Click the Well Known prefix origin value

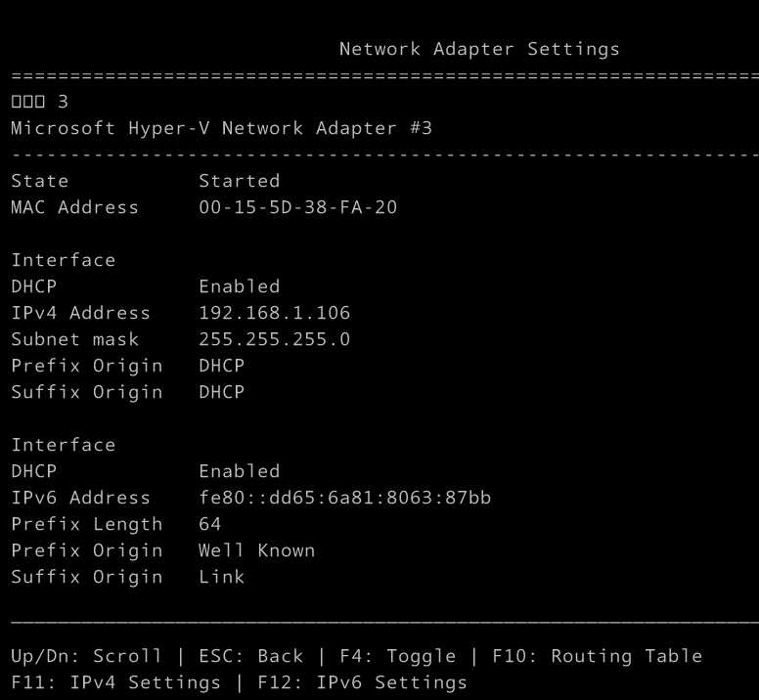pyautogui.click(x=256, y=550)
